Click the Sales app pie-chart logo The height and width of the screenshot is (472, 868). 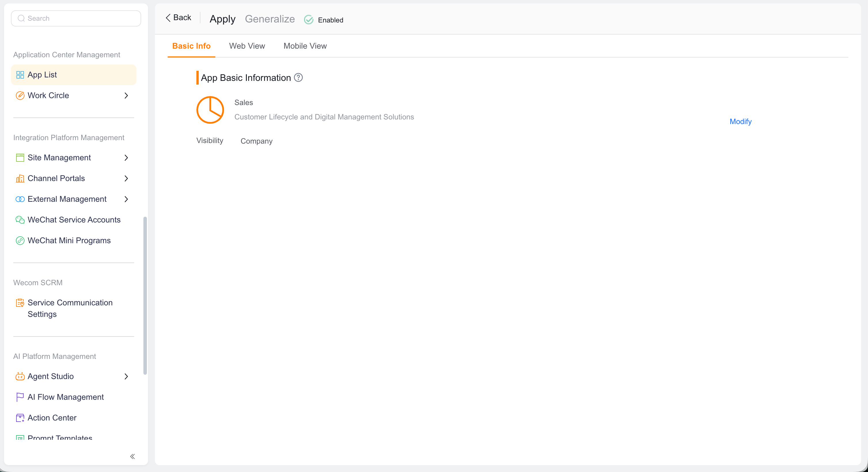point(210,110)
